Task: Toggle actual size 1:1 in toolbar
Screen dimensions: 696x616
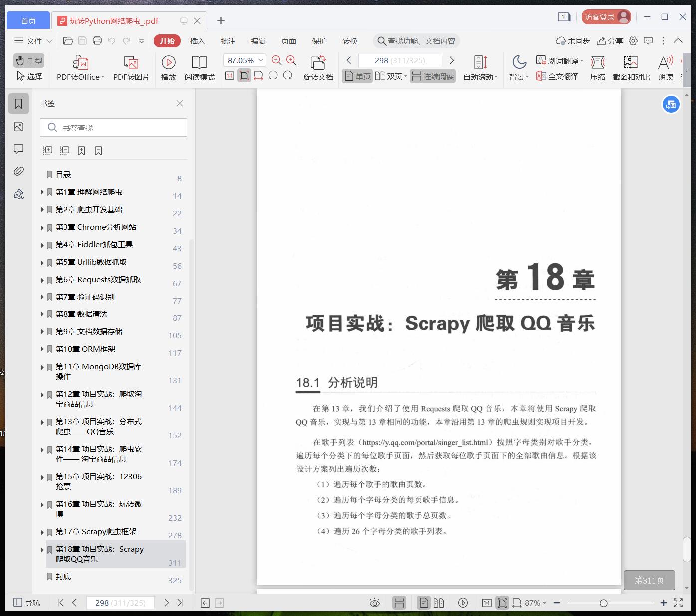Action: pyautogui.click(x=230, y=76)
